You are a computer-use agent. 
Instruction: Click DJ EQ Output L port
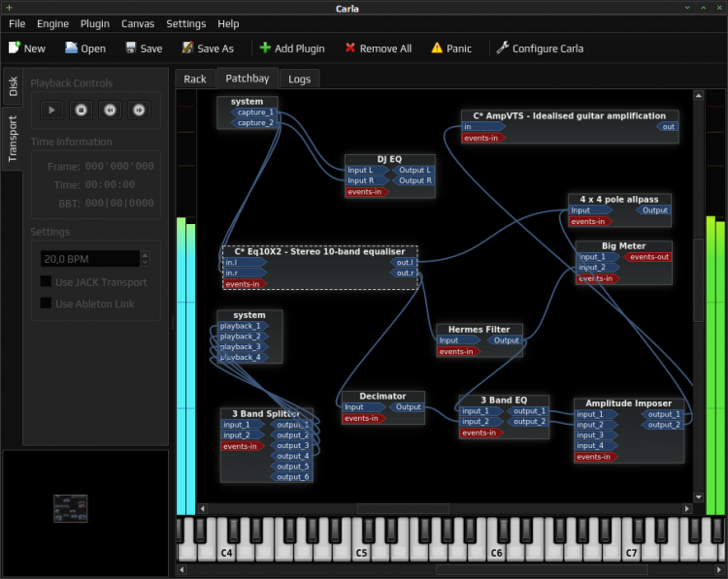(414, 171)
